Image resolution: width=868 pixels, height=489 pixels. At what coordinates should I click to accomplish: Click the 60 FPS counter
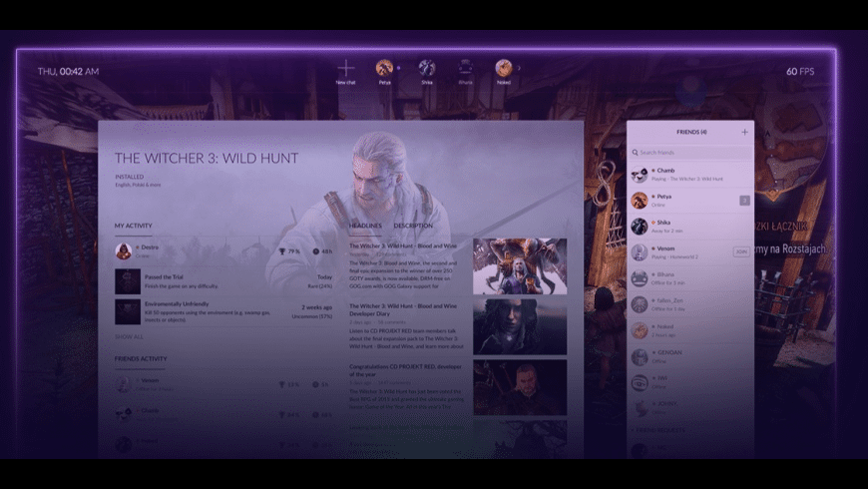click(800, 72)
